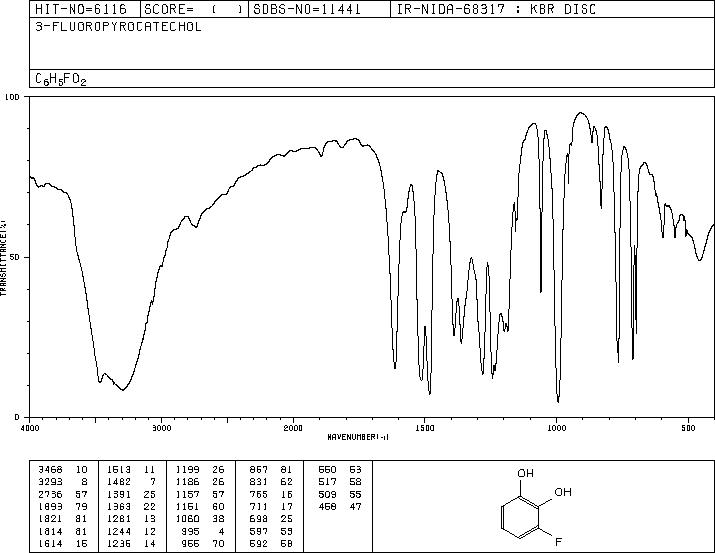This screenshot has width=715, height=553.
Task: Select the F atom label in the structure
Action: tap(558, 542)
